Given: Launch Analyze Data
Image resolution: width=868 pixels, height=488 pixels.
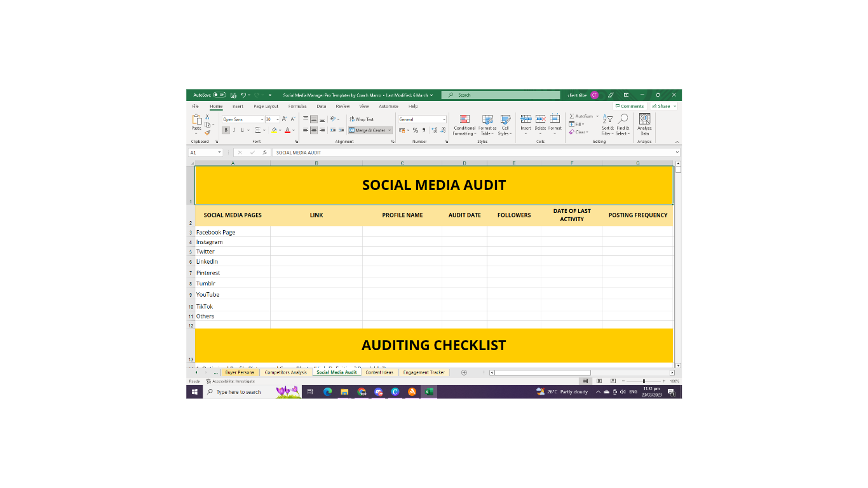Looking at the screenshot, I should tap(644, 125).
